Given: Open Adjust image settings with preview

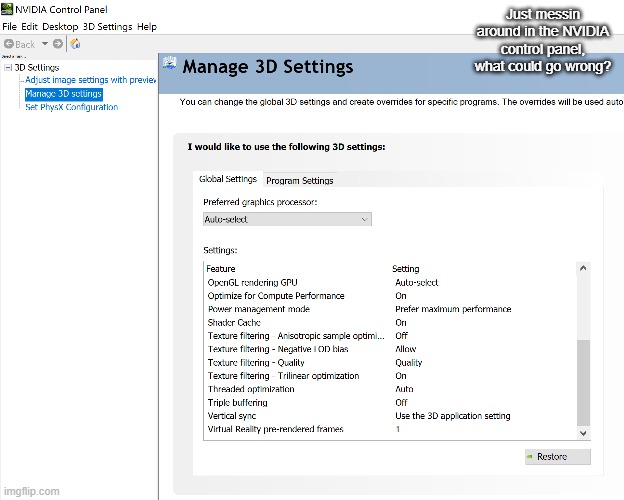Looking at the screenshot, I should click(90, 80).
